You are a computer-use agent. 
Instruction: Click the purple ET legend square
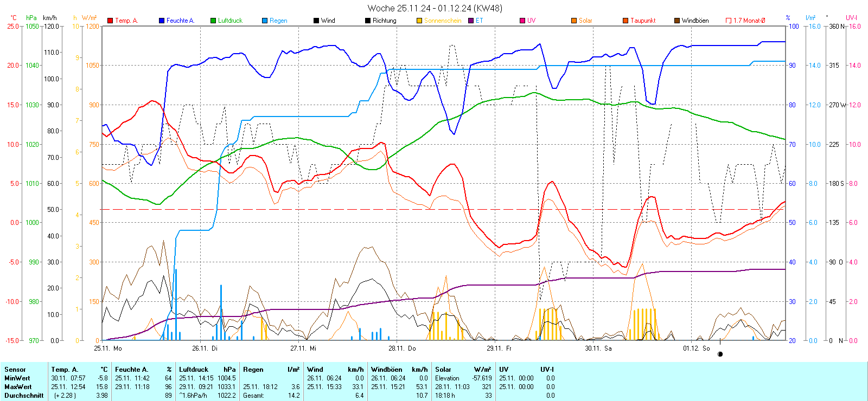(x=471, y=21)
